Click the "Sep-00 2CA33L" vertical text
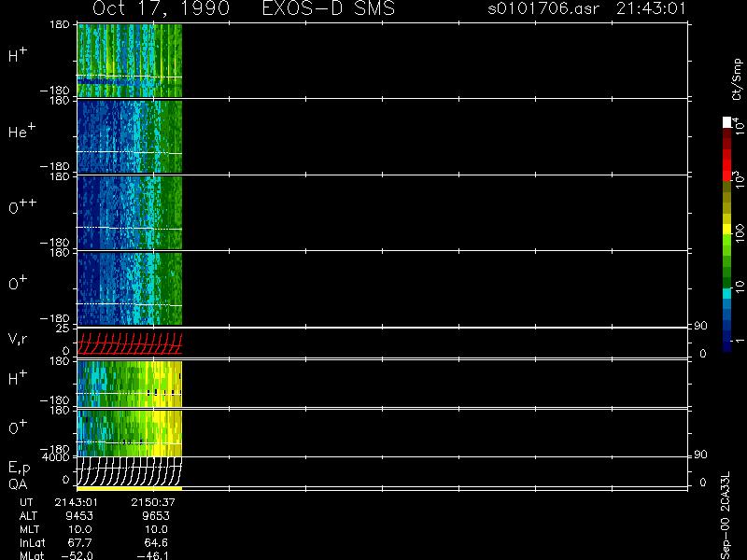 [x=726, y=516]
